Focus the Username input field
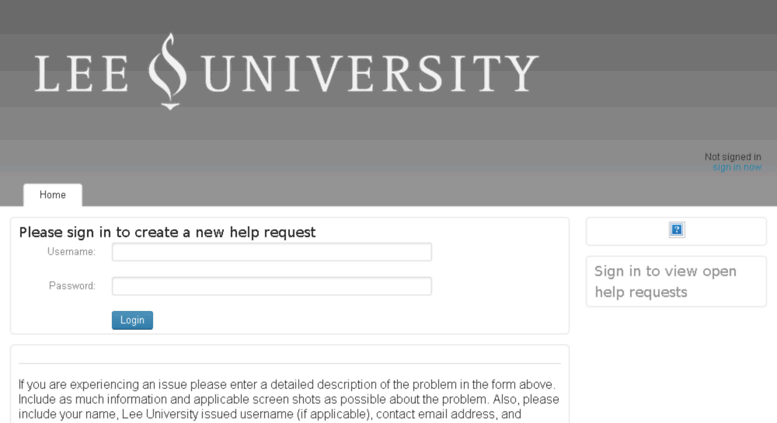 coord(272,252)
